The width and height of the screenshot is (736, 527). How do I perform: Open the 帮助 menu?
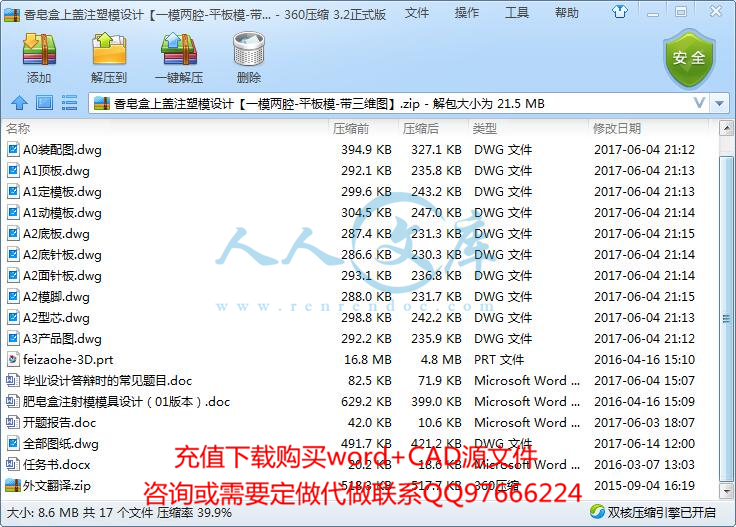pyautogui.click(x=567, y=13)
